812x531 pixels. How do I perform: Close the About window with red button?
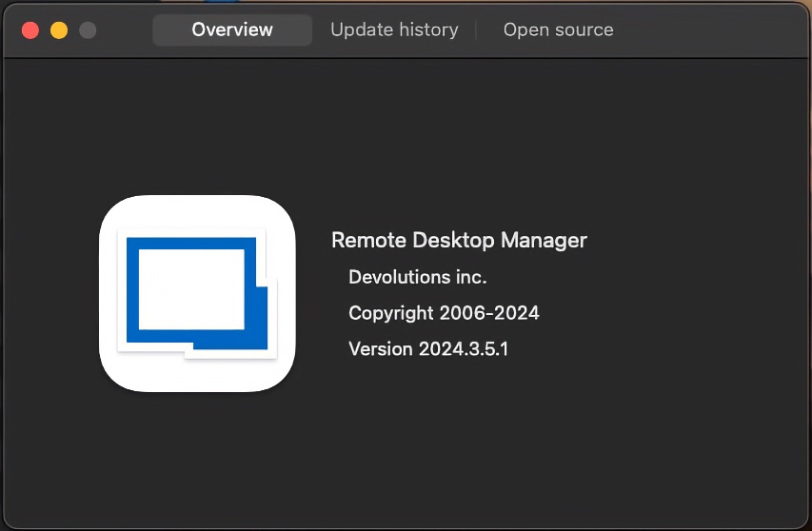click(x=30, y=30)
